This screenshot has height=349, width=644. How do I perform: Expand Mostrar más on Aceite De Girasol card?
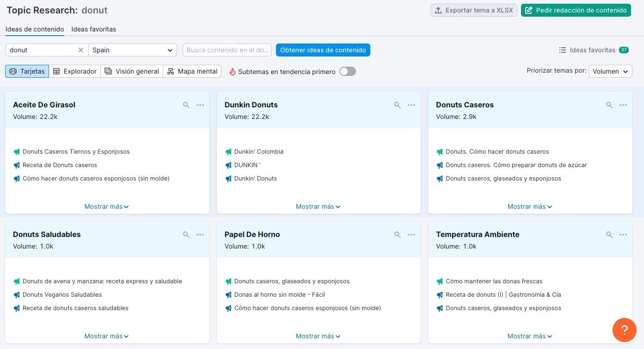106,206
